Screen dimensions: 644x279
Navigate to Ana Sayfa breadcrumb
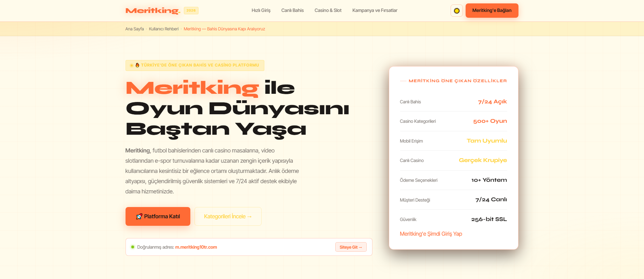coord(134,29)
